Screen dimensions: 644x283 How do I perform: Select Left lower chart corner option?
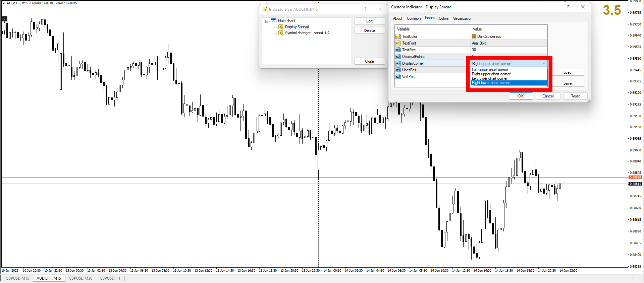pyautogui.click(x=490, y=78)
